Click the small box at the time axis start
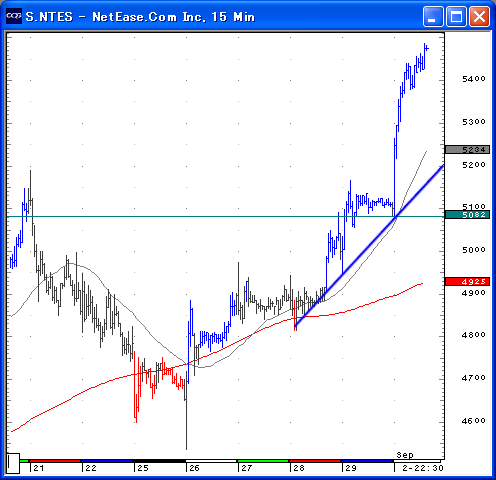Image resolution: width=496 pixels, height=480 pixels. point(13,463)
